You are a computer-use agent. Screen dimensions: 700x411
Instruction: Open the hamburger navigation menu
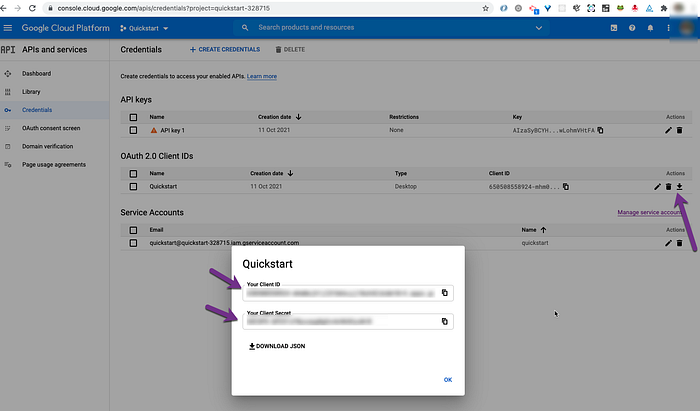point(8,28)
